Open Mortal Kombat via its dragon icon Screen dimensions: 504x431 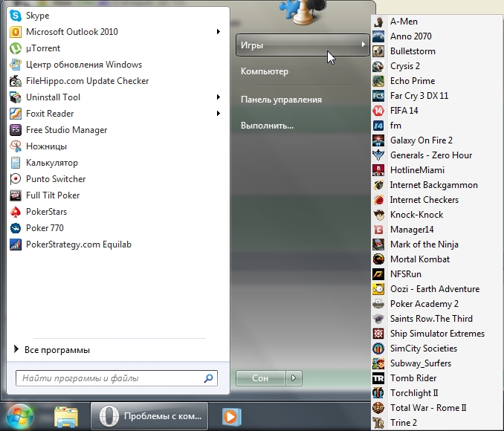click(x=378, y=259)
